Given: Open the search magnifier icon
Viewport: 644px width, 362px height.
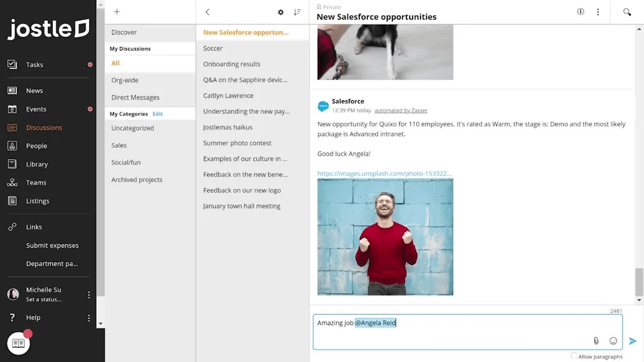Looking at the screenshot, I should pyautogui.click(x=627, y=12).
